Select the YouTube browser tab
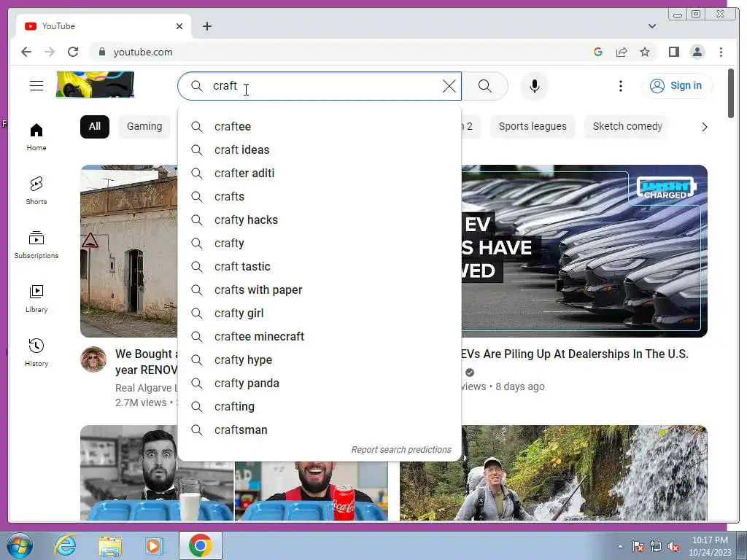Image resolution: width=747 pixels, height=560 pixels. click(104, 26)
